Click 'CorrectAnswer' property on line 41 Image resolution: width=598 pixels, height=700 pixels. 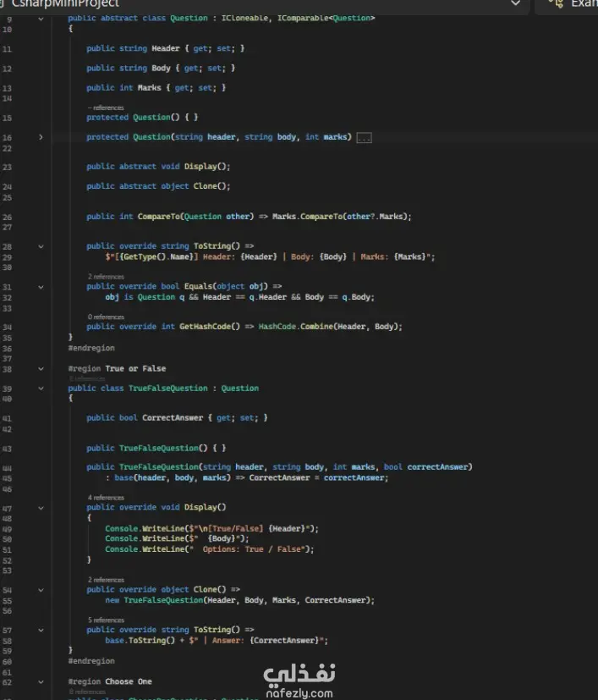pyautogui.click(x=173, y=418)
